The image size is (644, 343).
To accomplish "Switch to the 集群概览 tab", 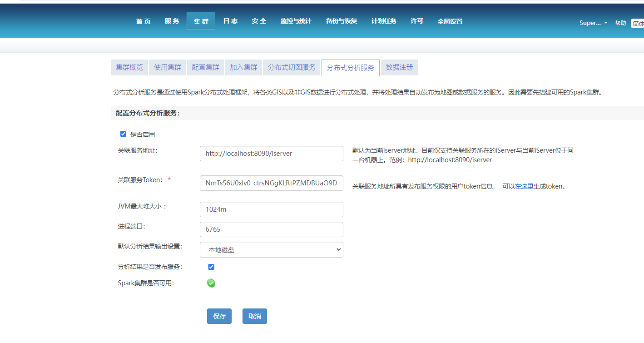I will point(129,67).
